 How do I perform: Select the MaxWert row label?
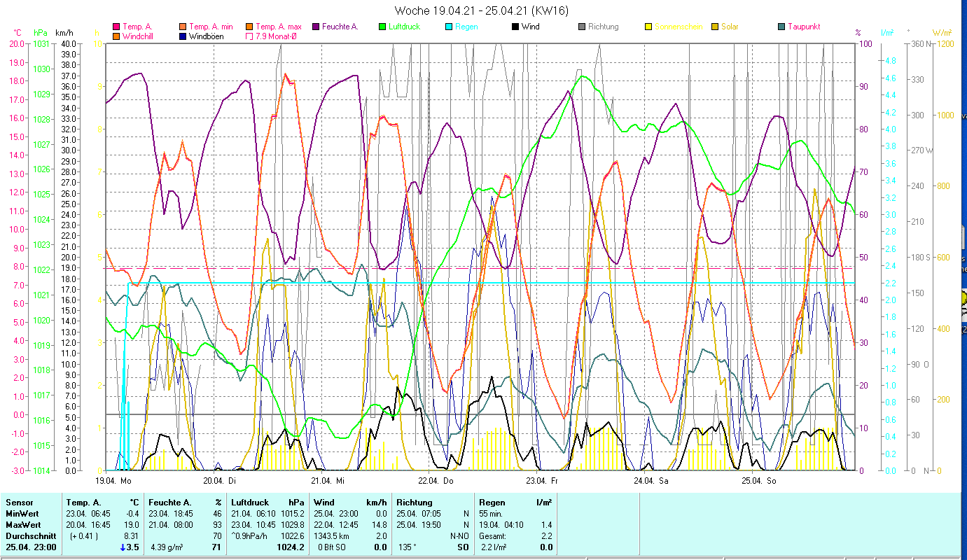click(24, 525)
